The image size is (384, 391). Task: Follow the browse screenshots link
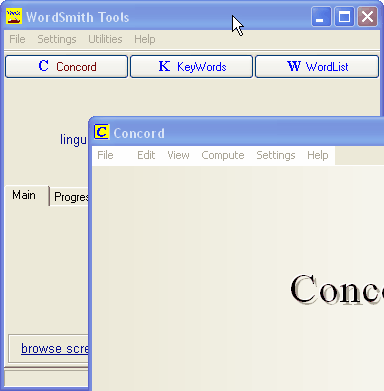[x=55, y=348]
